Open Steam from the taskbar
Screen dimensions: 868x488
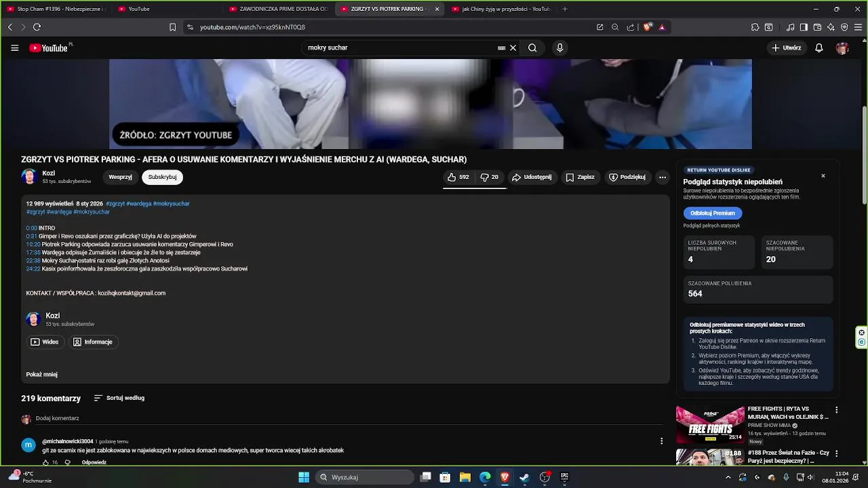pos(524,477)
